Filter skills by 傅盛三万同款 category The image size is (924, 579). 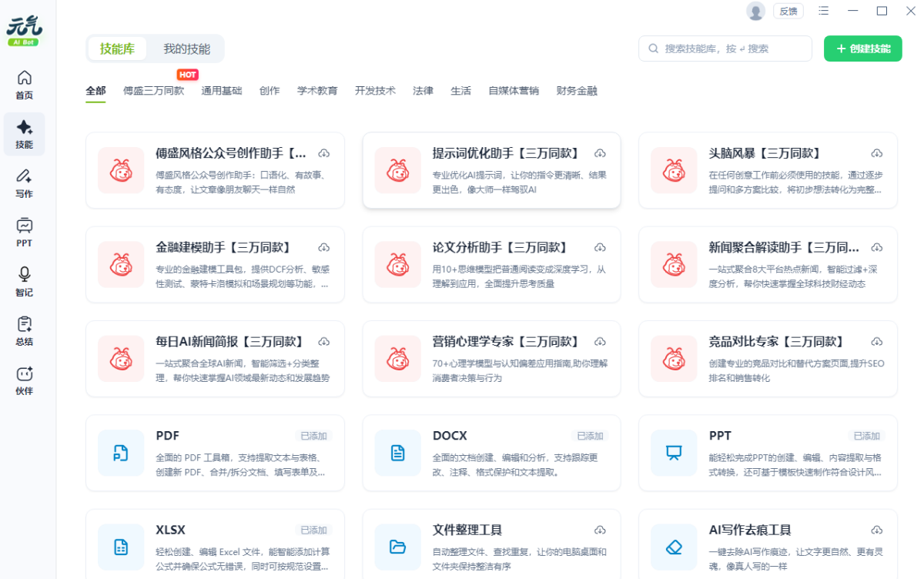click(x=153, y=91)
